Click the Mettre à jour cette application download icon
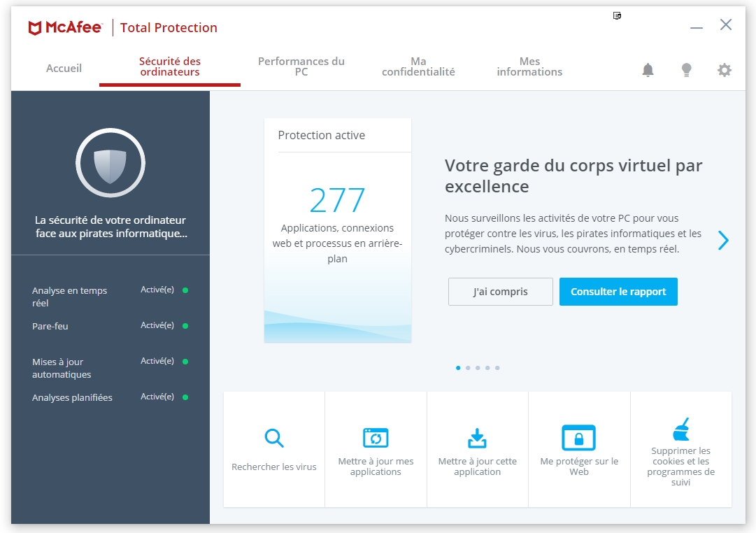756x533 pixels. click(477, 438)
